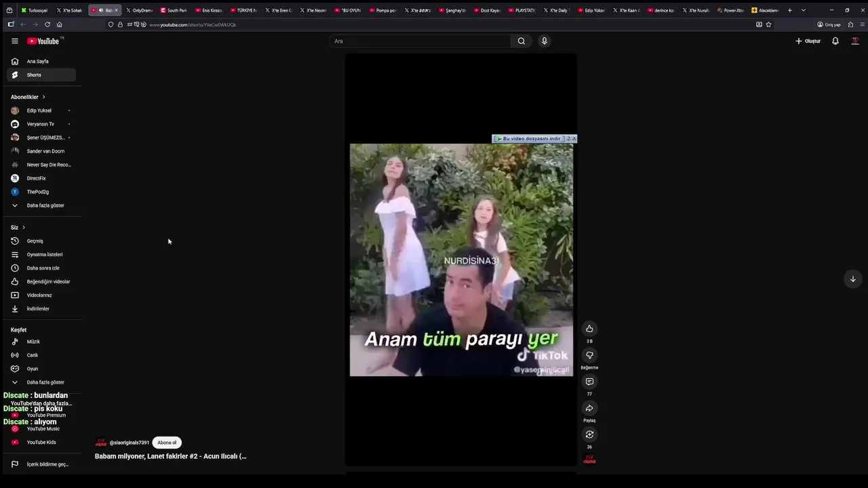List all tabs with the dropdown chevron
The width and height of the screenshot is (868, 488).
(804, 10)
